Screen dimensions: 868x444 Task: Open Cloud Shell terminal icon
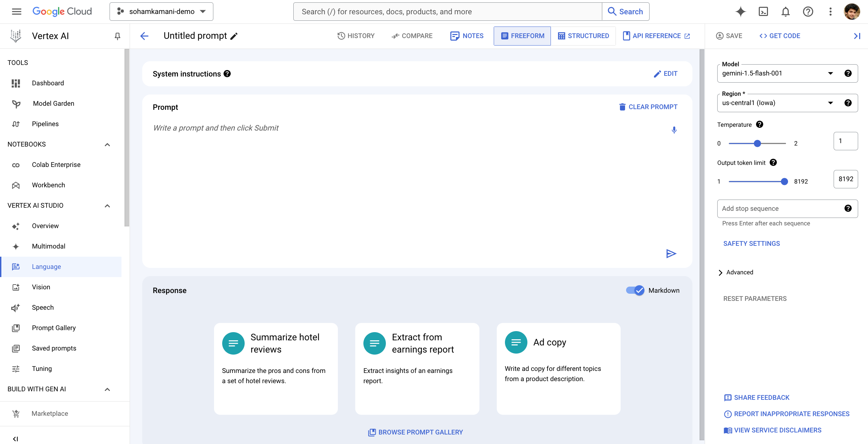763,12
